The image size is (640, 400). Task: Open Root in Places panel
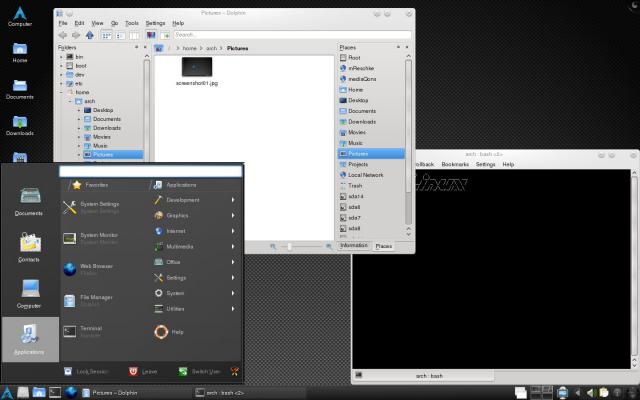pos(350,58)
